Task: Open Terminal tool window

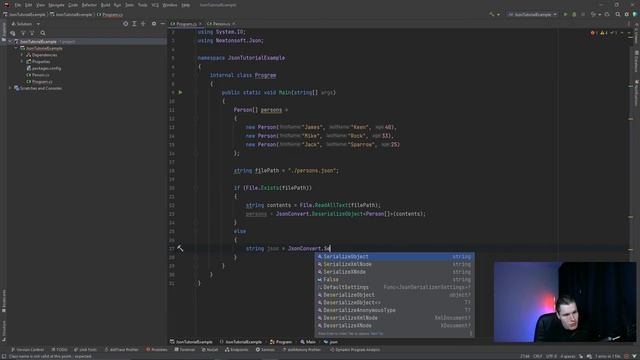Action: pos(185,350)
